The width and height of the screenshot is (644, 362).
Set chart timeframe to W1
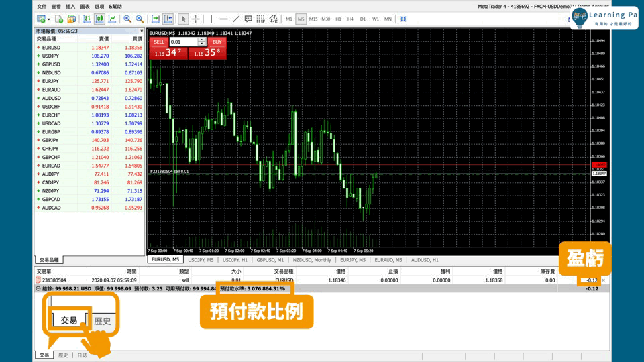pos(376,19)
